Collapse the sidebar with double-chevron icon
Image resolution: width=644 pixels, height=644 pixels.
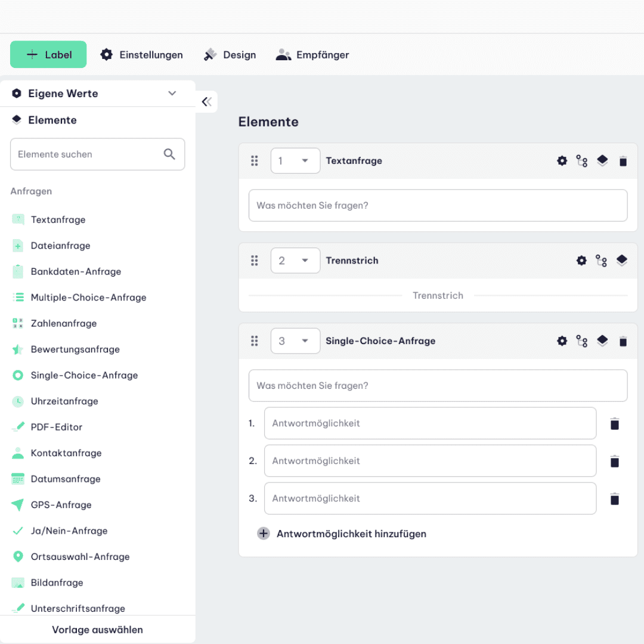[x=206, y=101]
